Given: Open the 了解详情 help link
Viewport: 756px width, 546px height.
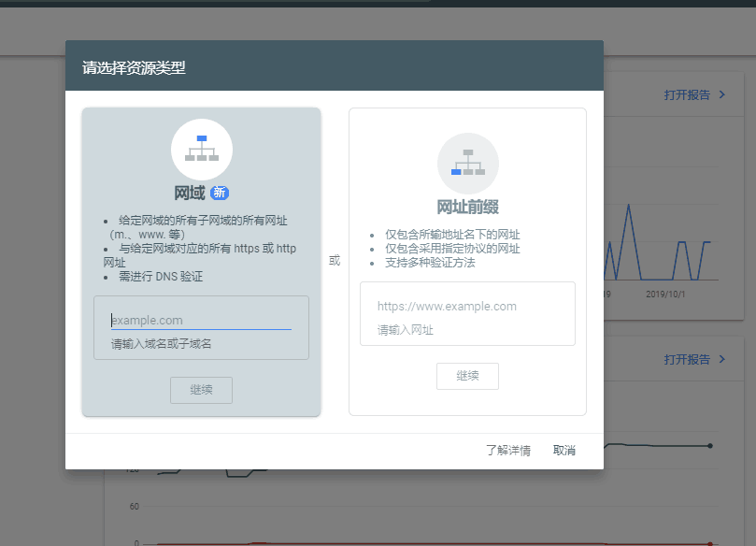Looking at the screenshot, I should pos(507,450).
